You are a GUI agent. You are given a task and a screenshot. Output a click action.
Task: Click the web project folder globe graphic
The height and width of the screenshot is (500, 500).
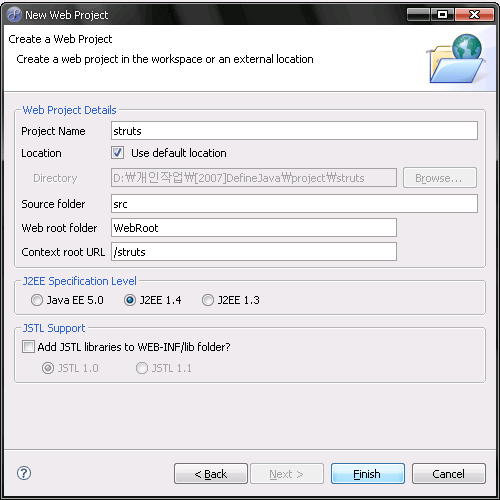(x=457, y=58)
